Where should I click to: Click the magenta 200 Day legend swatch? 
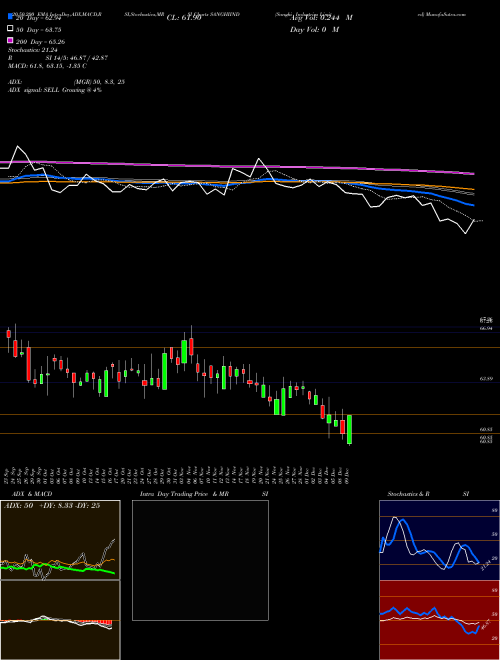coord(10,40)
